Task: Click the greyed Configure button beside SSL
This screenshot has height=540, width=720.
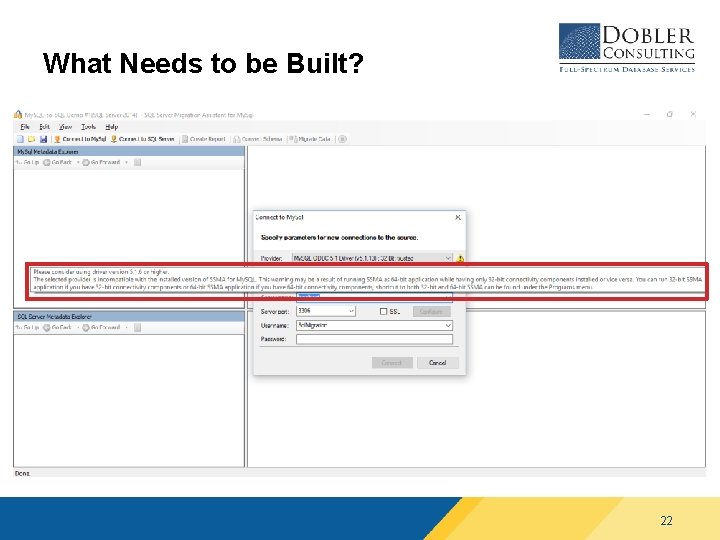Action: 432,311
